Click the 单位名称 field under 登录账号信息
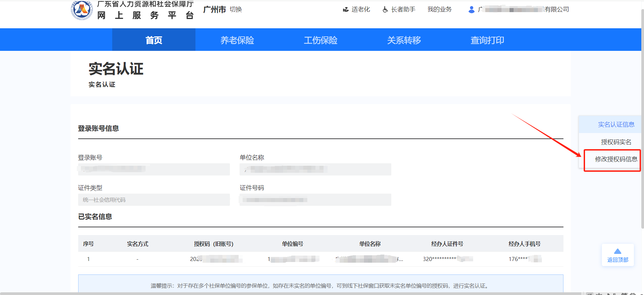Screen dimensions: 644x295 pyautogui.click(x=315, y=169)
